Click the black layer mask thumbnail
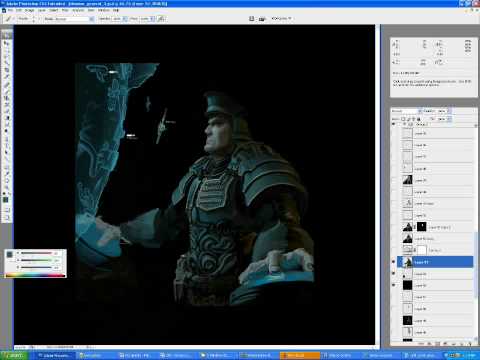Image resolution: width=480 pixels, height=360 pixels. tap(422, 227)
